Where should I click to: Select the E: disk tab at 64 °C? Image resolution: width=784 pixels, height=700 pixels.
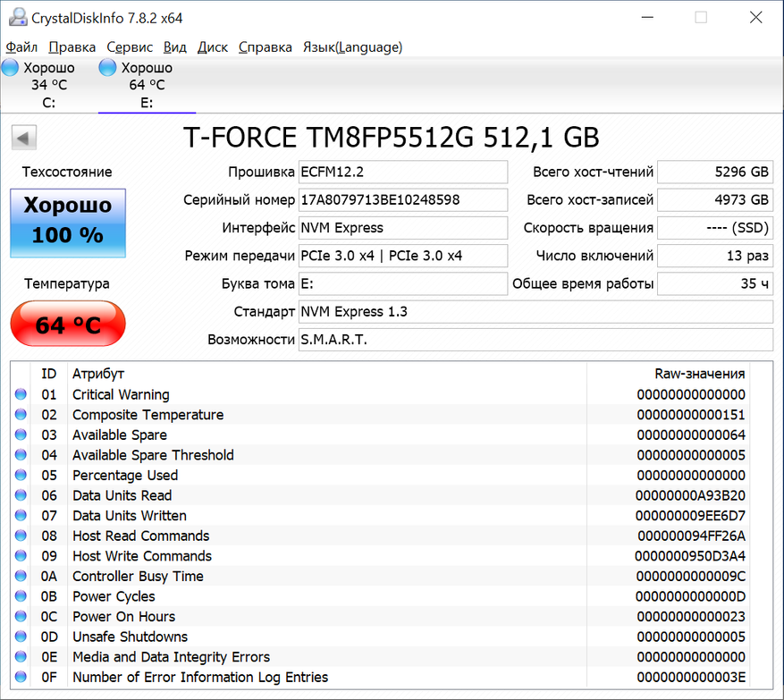(147, 85)
